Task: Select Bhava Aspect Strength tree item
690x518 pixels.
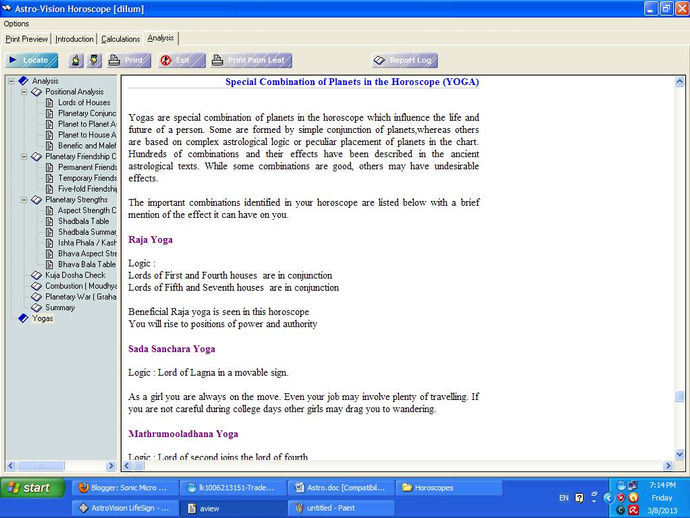Action: coord(87,253)
